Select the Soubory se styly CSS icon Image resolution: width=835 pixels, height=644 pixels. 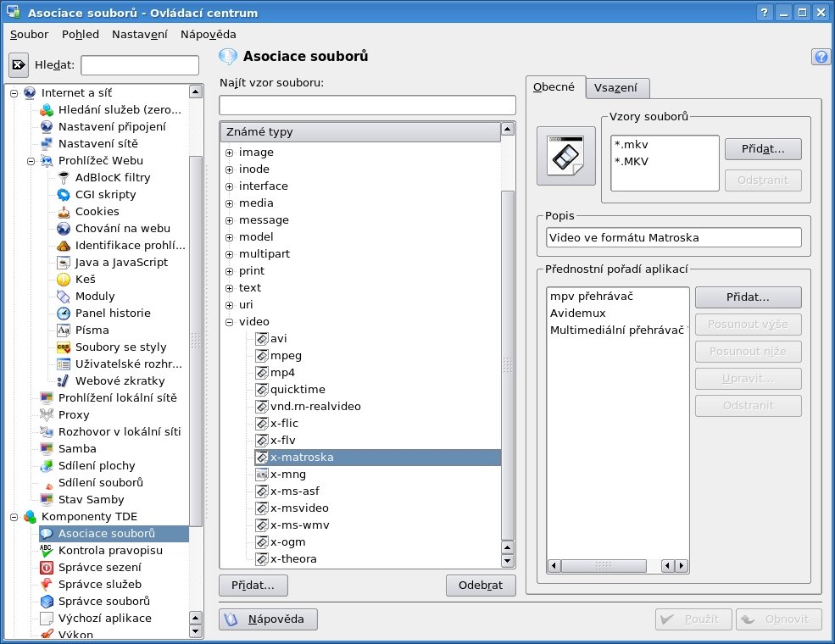pos(64,347)
